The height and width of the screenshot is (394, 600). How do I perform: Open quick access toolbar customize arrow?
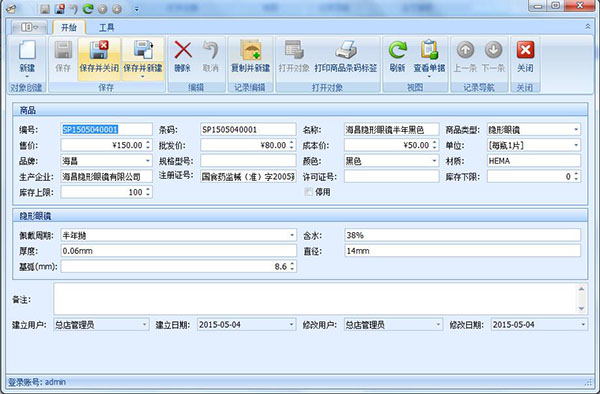[x=137, y=9]
